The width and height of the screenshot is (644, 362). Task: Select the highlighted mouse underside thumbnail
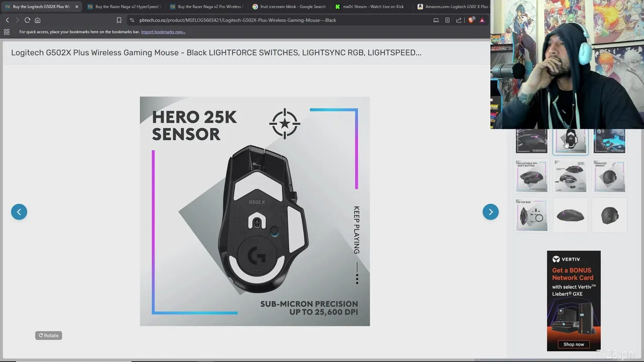pyautogui.click(x=571, y=141)
